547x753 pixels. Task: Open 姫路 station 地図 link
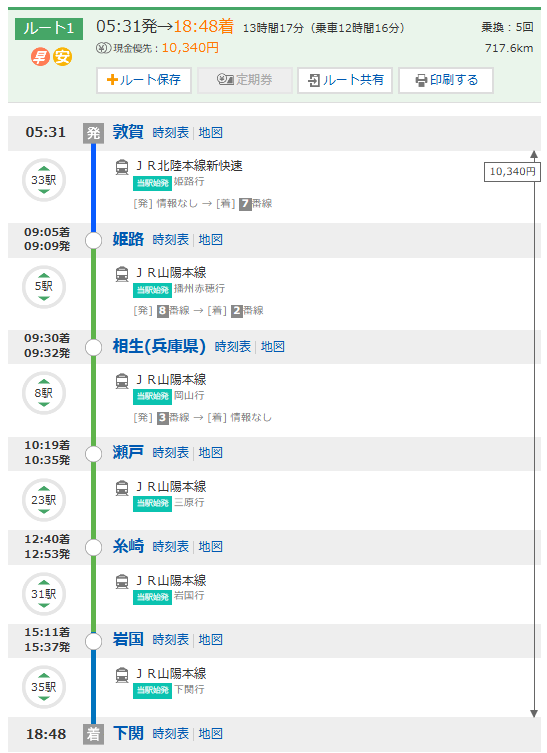coord(210,239)
